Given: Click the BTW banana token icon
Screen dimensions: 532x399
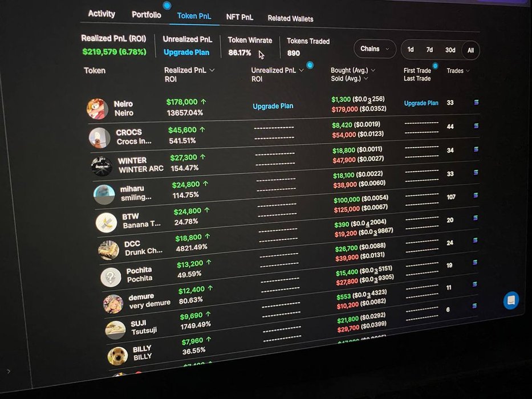Looking at the screenshot, I should [x=106, y=222].
